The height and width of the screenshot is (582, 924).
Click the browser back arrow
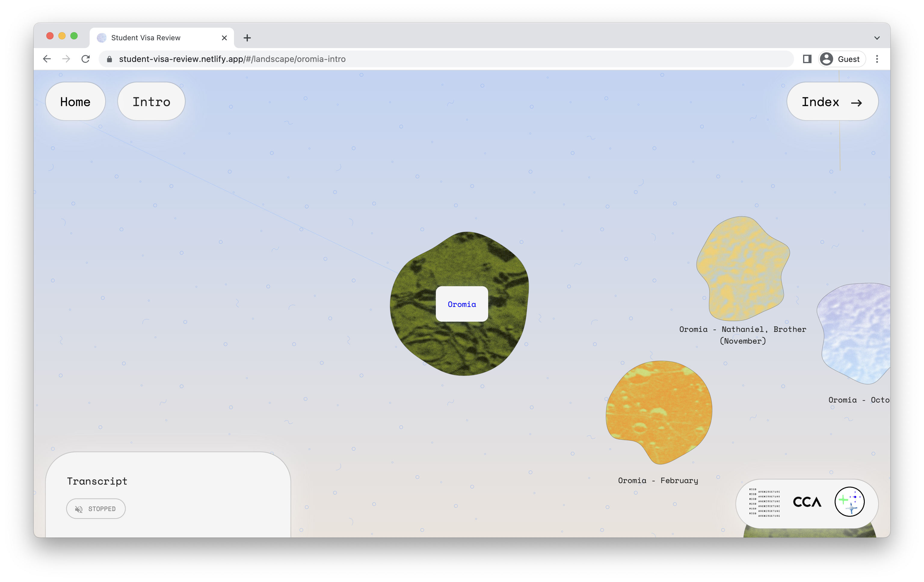(x=47, y=59)
